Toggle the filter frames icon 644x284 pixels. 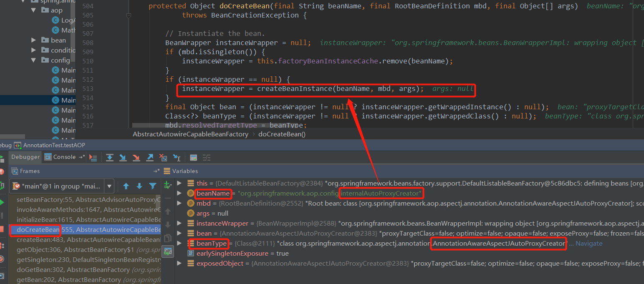(x=152, y=186)
